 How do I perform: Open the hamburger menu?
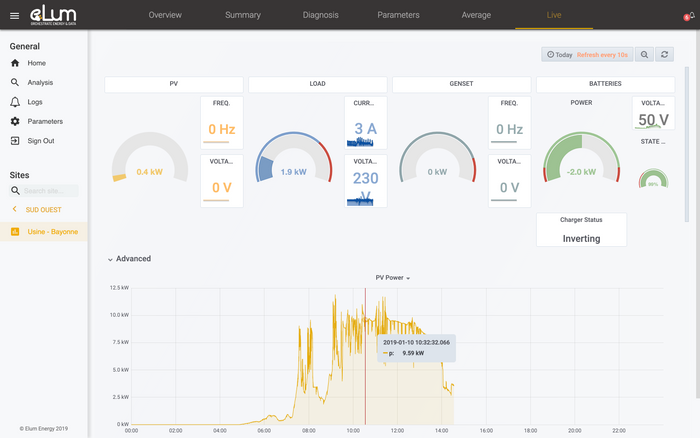[14, 15]
